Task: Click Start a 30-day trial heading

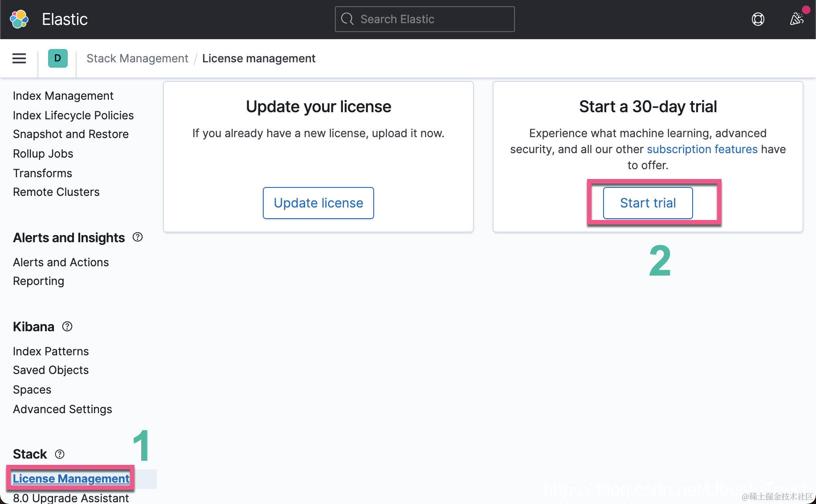Action: (x=648, y=106)
